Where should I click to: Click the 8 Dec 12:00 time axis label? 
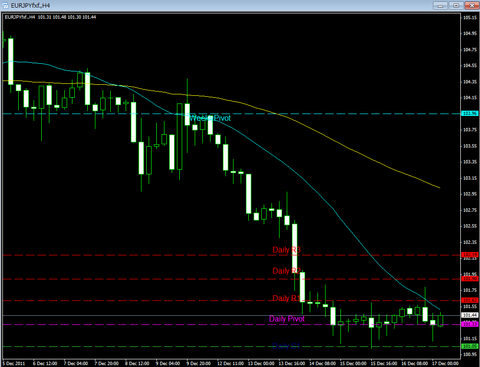pyautogui.click(x=137, y=363)
